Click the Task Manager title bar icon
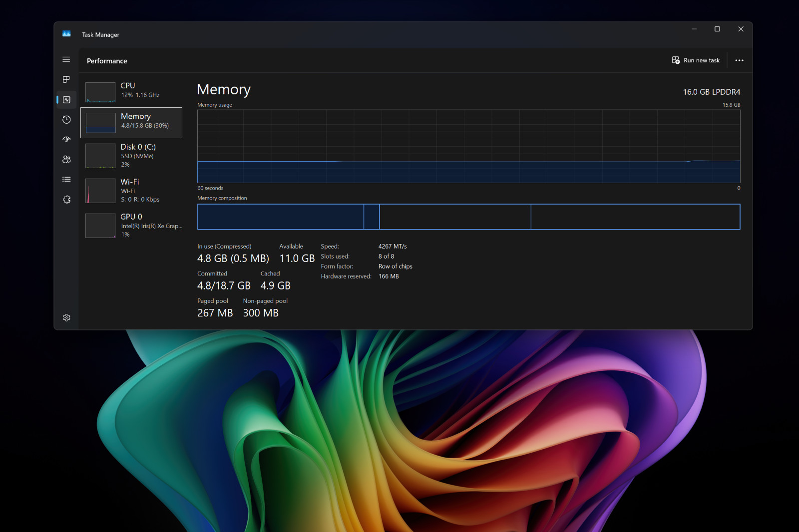 (x=66, y=34)
